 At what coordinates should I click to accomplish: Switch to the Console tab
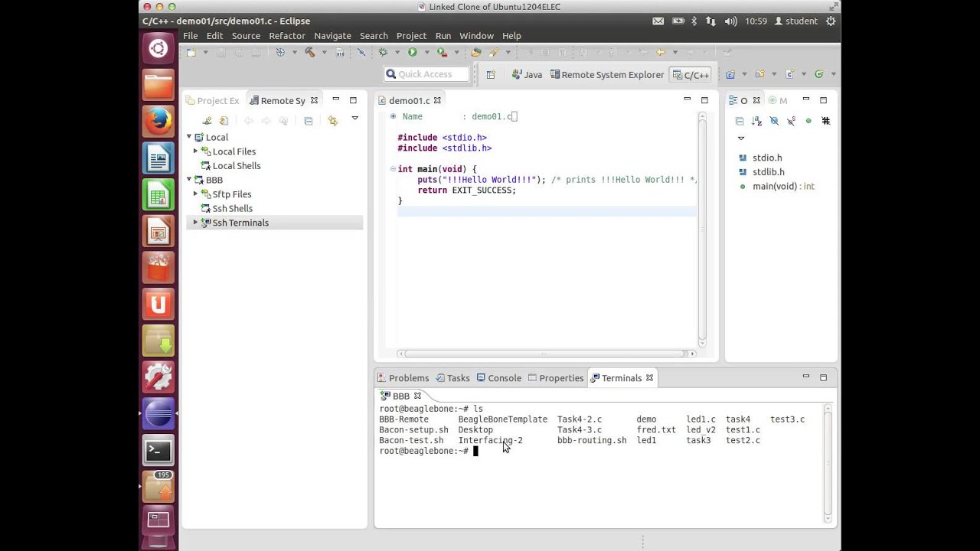498,378
